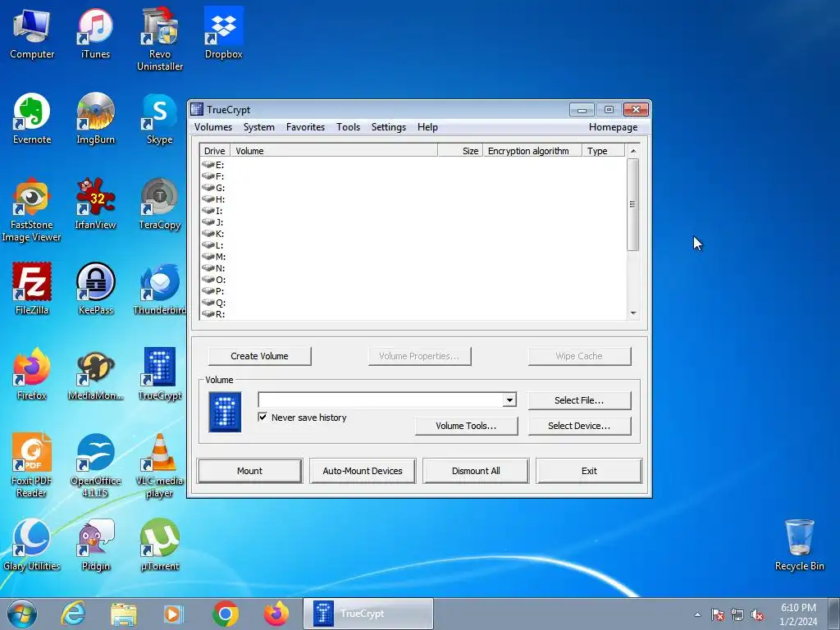Select the Evernote desktop icon

[32, 119]
